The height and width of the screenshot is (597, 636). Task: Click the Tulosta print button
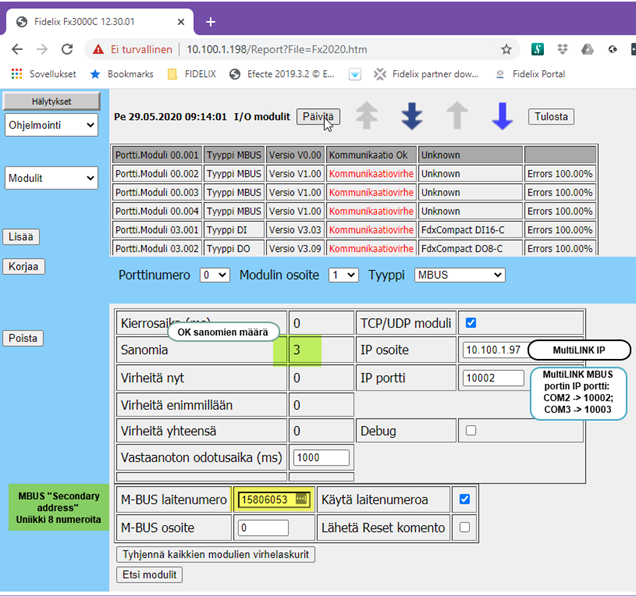551,116
